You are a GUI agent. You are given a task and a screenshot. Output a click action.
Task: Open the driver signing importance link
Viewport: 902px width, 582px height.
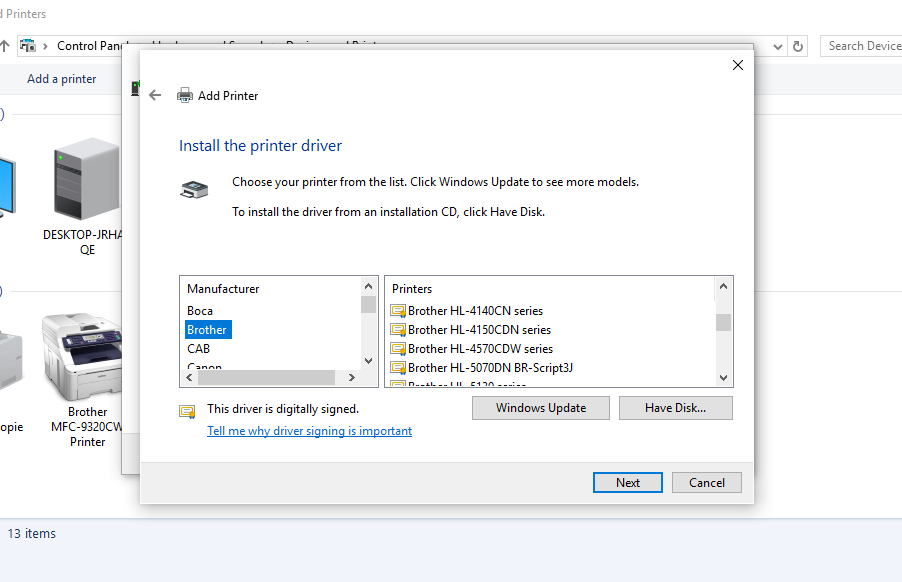pyautogui.click(x=309, y=431)
